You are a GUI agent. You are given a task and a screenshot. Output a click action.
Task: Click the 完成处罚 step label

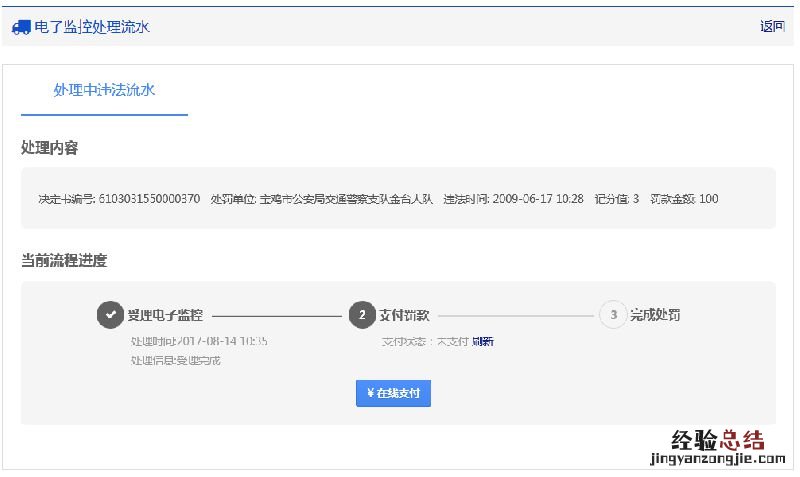click(x=655, y=315)
